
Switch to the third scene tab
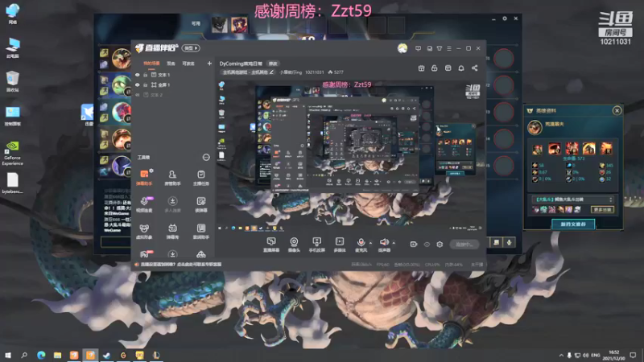coord(188,64)
